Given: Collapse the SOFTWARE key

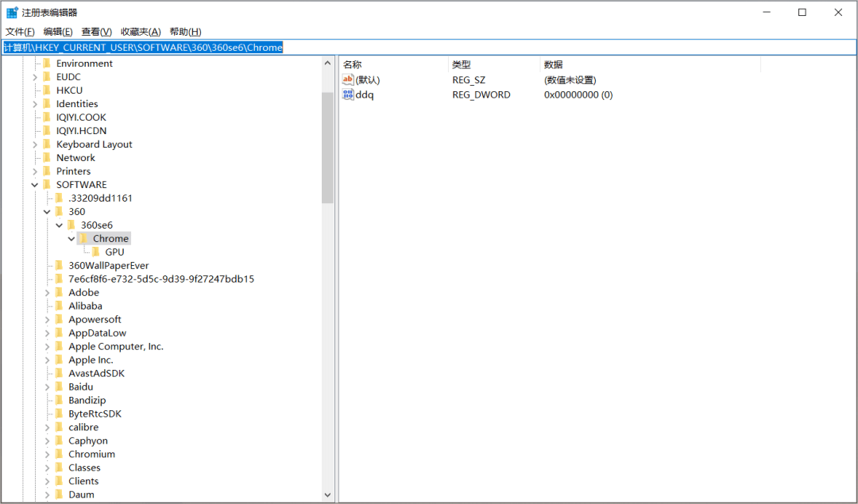Looking at the screenshot, I should tap(35, 185).
